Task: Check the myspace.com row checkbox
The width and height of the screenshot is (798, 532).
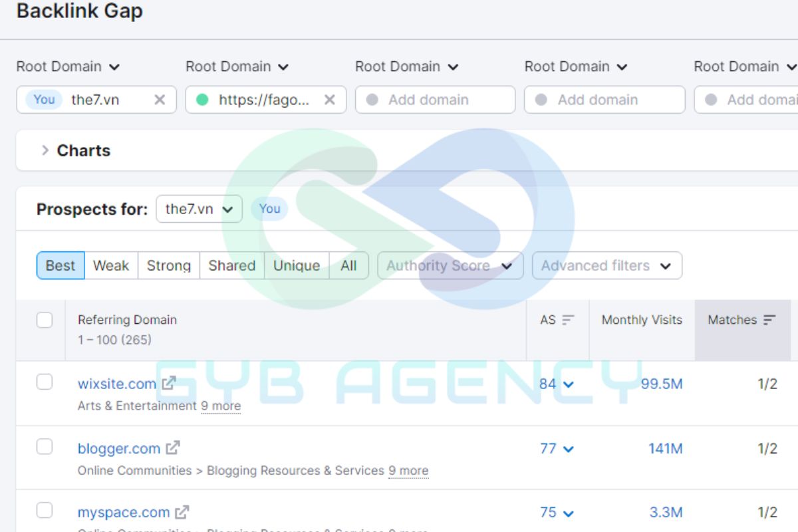Action: [45, 511]
